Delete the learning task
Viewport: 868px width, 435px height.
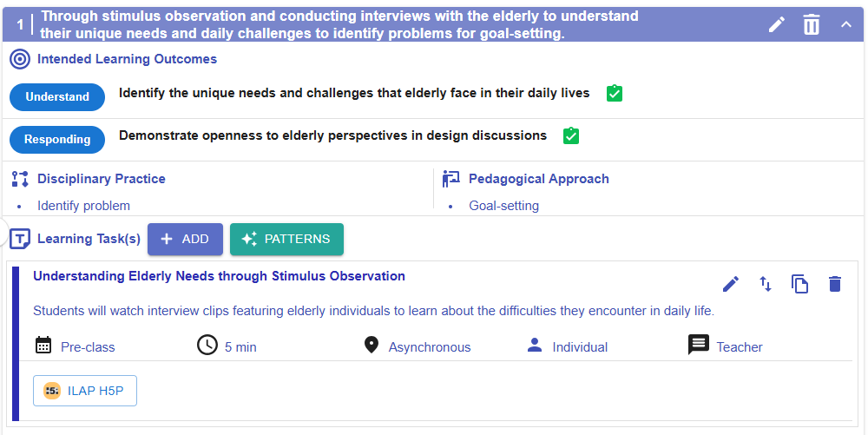[835, 284]
